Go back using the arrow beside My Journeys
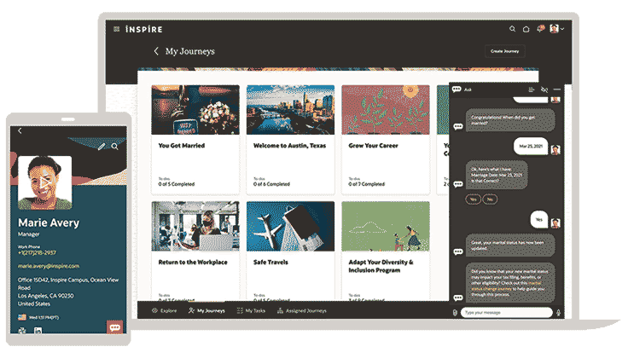Screen dimensions: 634x364 (156, 51)
